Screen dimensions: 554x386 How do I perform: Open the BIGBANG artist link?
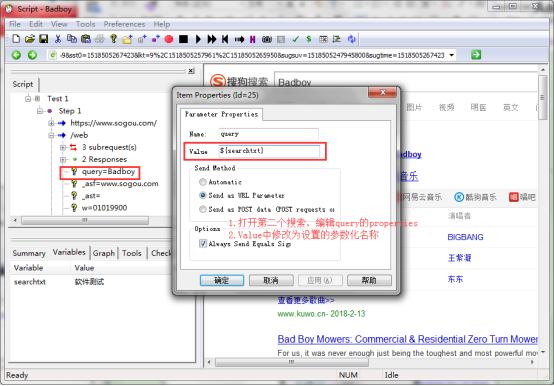click(x=465, y=237)
